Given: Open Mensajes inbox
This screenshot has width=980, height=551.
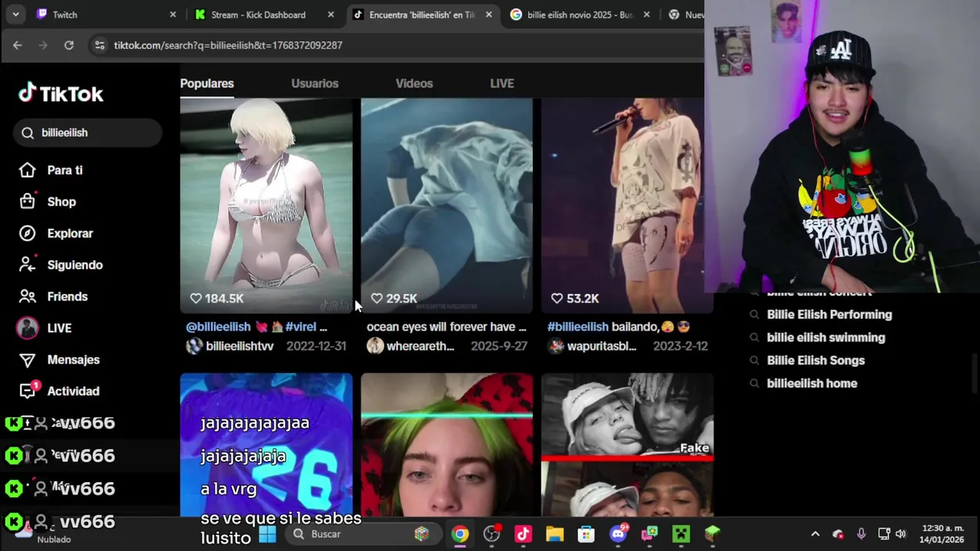Looking at the screenshot, I should [x=59, y=360].
